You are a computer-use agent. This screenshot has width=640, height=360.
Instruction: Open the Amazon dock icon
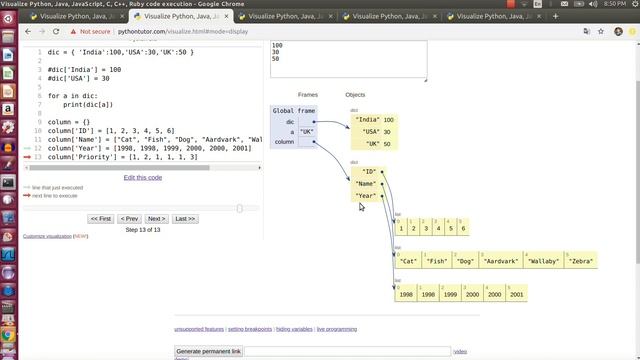(8, 109)
